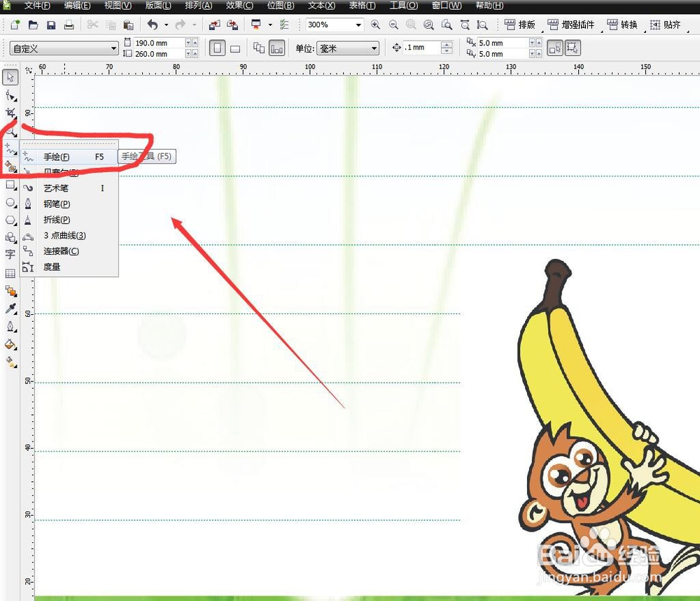
Task: Click the Zoom in magnifier
Action: point(375,24)
